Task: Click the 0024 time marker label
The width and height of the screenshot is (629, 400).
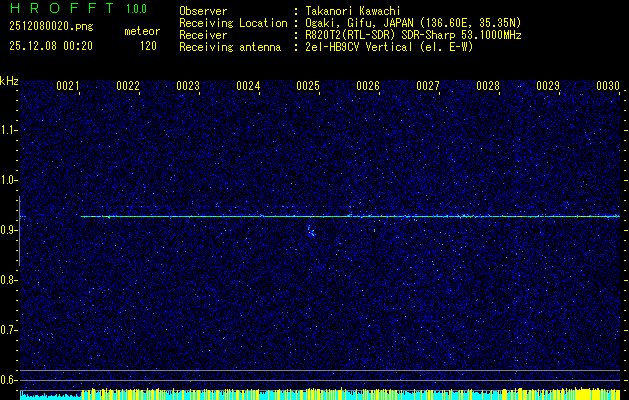Action: pyautogui.click(x=248, y=86)
